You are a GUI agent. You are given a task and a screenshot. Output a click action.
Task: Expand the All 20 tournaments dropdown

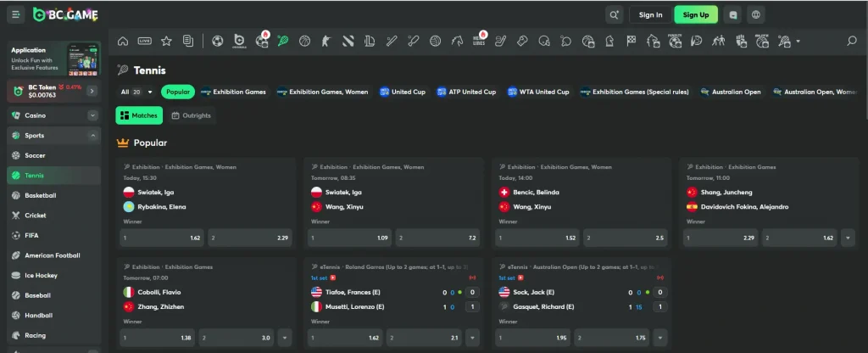tap(137, 92)
